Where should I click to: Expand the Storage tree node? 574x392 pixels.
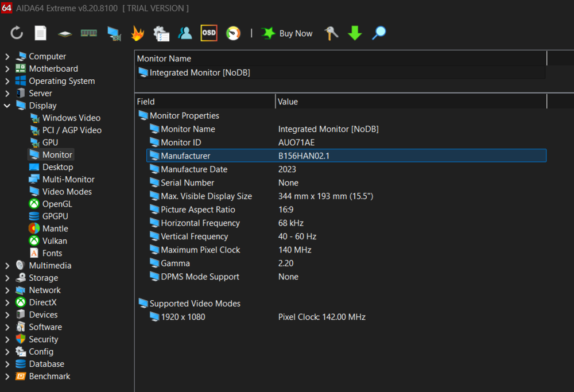pyautogui.click(x=7, y=278)
